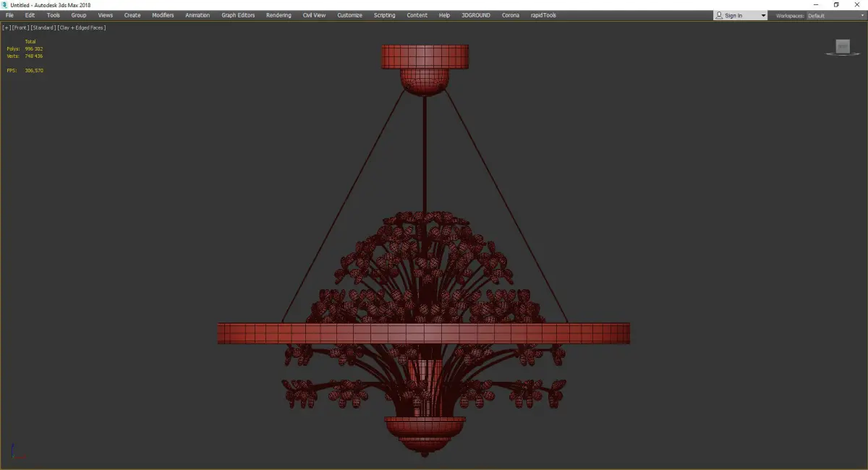The image size is (868, 470).
Task: Open the Rendering menu
Action: pos(278,15)
